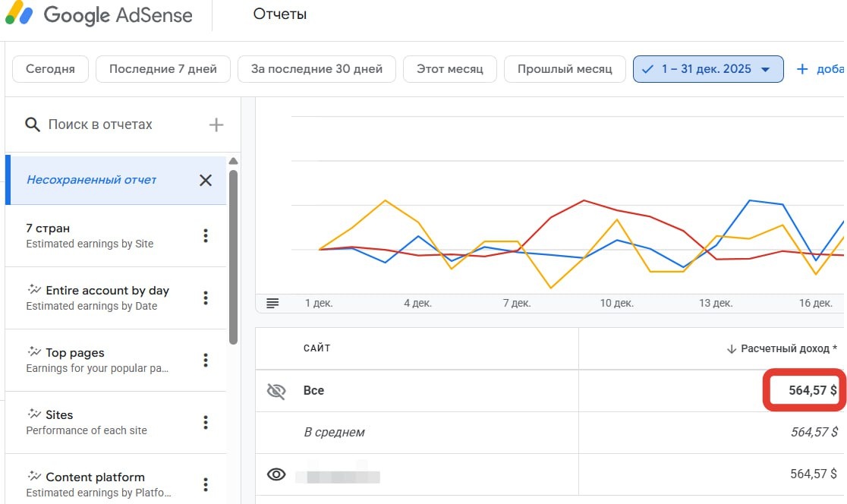This screenshot has width=847, height=504.
Task: Click the search magnifier icon in reports
Action: coord(33,124)
